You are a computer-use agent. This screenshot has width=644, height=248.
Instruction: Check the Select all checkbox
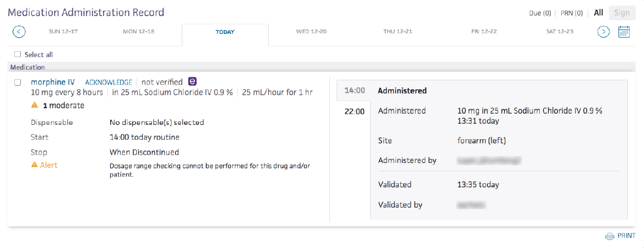pyautogui.click(x=18, y=55)
